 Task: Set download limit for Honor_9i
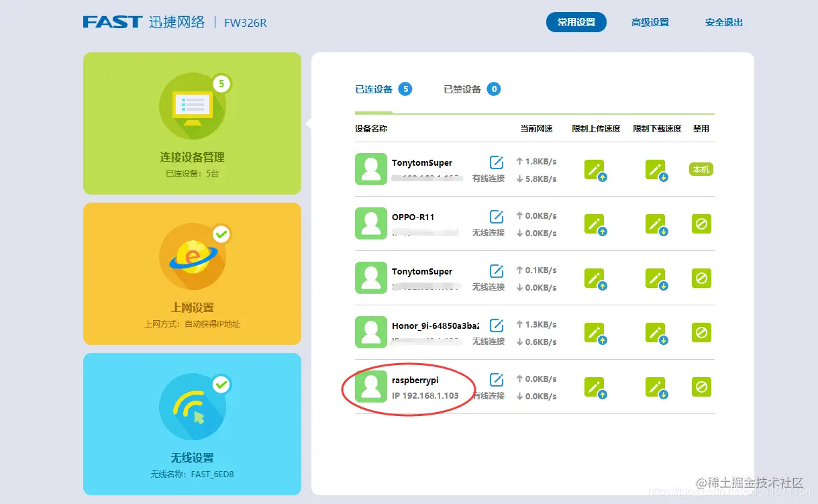coord(656,334)
